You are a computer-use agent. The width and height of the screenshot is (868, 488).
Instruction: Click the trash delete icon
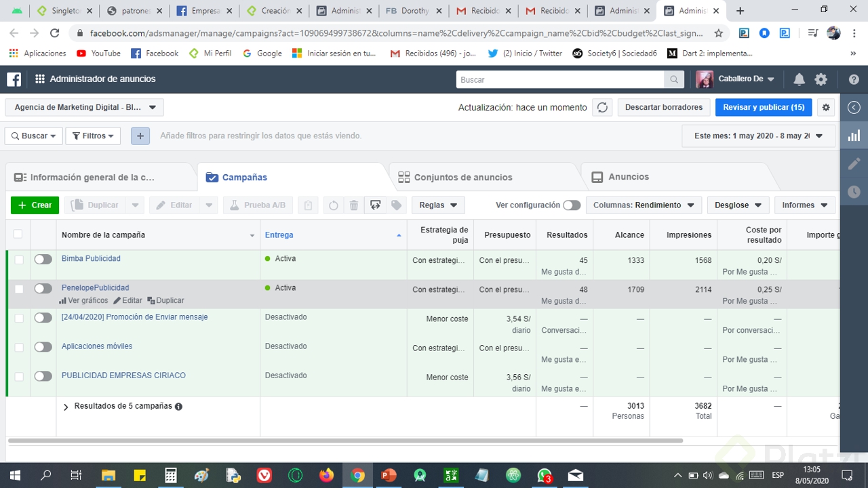coord(354,205)
